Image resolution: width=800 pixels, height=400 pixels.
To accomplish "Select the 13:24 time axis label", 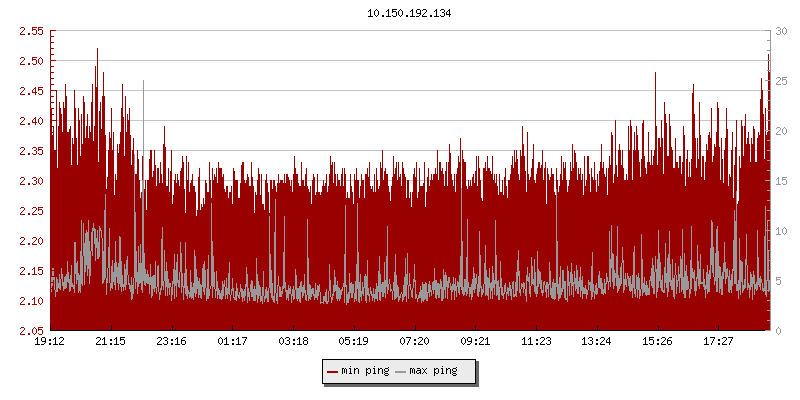I will coord(597,341).
